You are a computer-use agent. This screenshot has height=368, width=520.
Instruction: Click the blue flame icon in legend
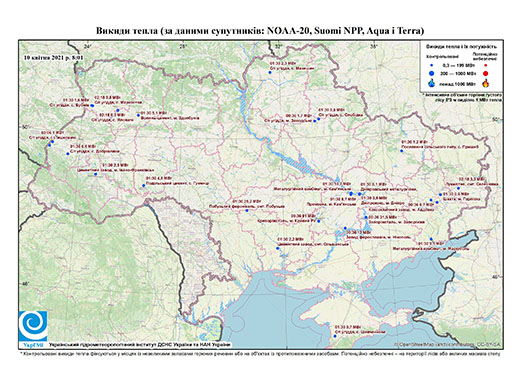432,83
